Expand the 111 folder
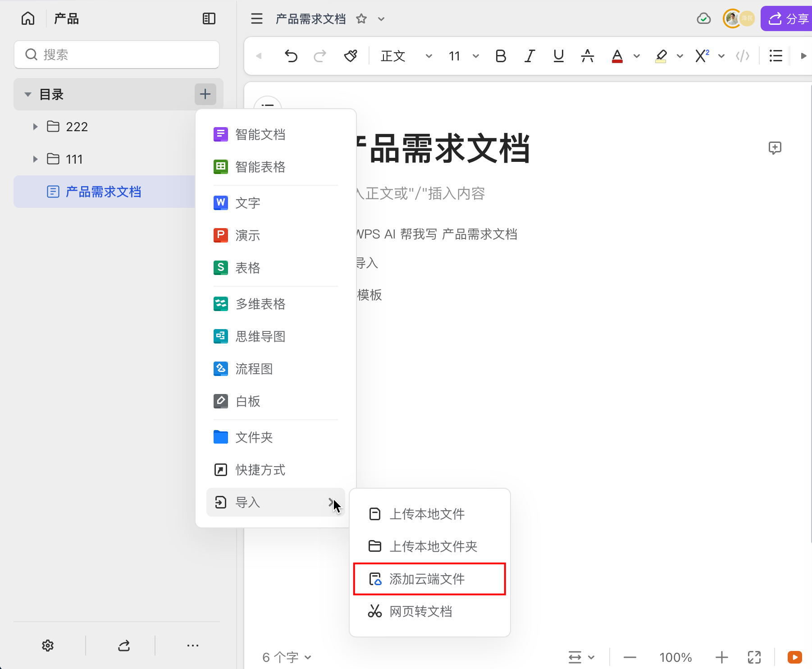This screenshot has width=812, height=669. (35, 159)
